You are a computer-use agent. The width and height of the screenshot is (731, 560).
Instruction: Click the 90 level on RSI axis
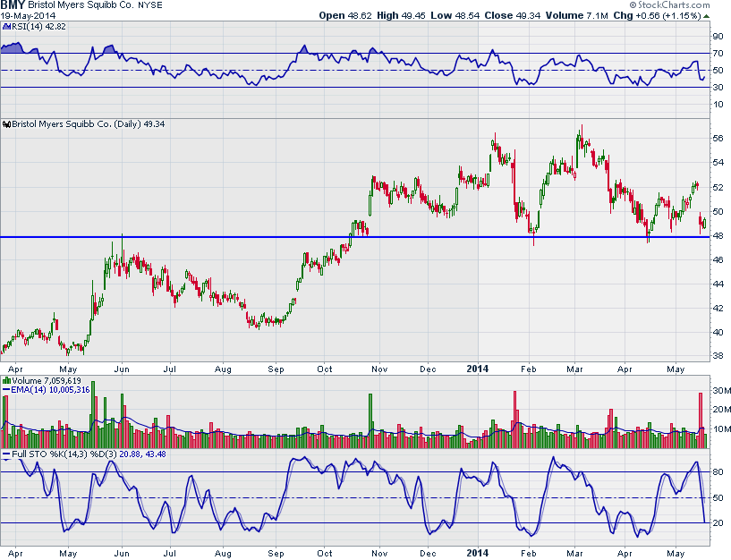(x=718, y=37)
